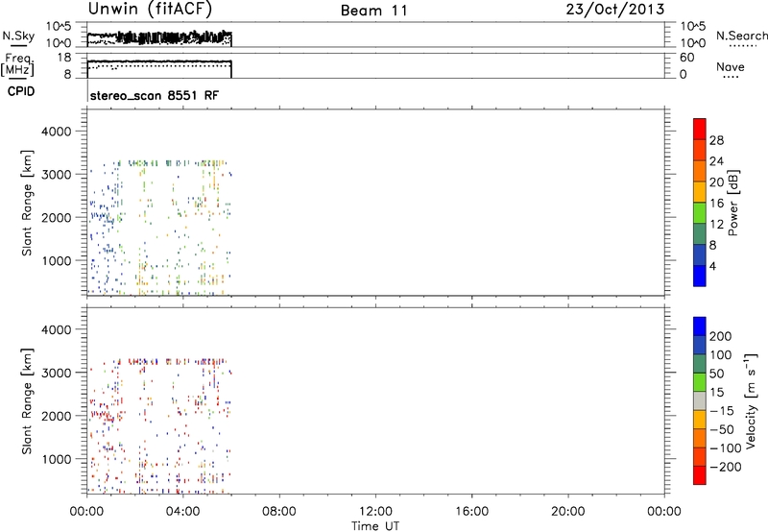Click the red 2000 km scatter cluster in velocity panel
768x532 pixels.
(104, 417)
